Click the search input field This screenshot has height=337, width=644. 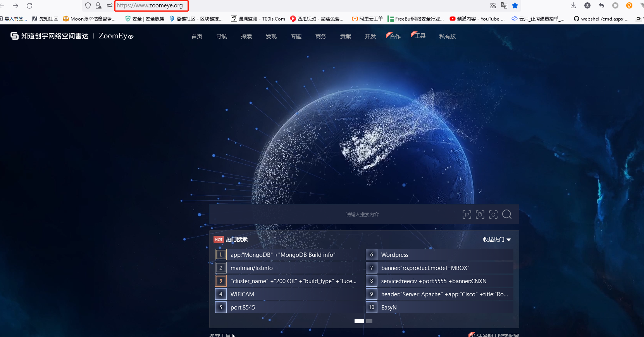click(x=333, y=215)
